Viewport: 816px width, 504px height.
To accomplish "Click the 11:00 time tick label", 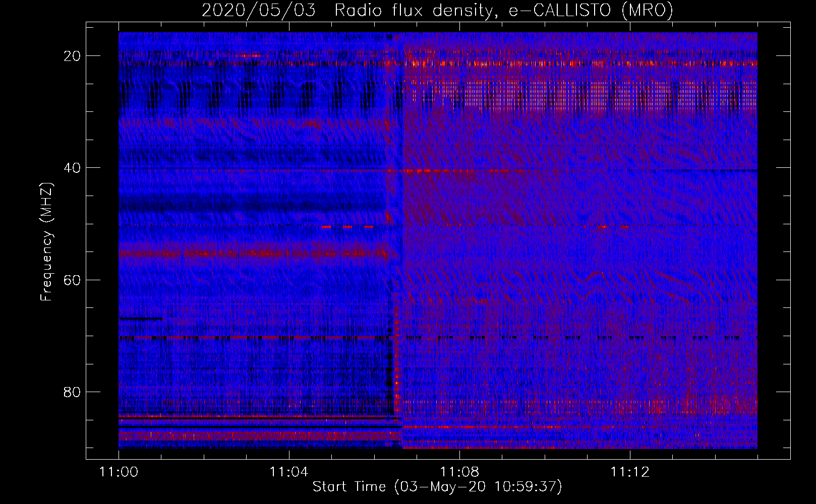I will [119, 472].
